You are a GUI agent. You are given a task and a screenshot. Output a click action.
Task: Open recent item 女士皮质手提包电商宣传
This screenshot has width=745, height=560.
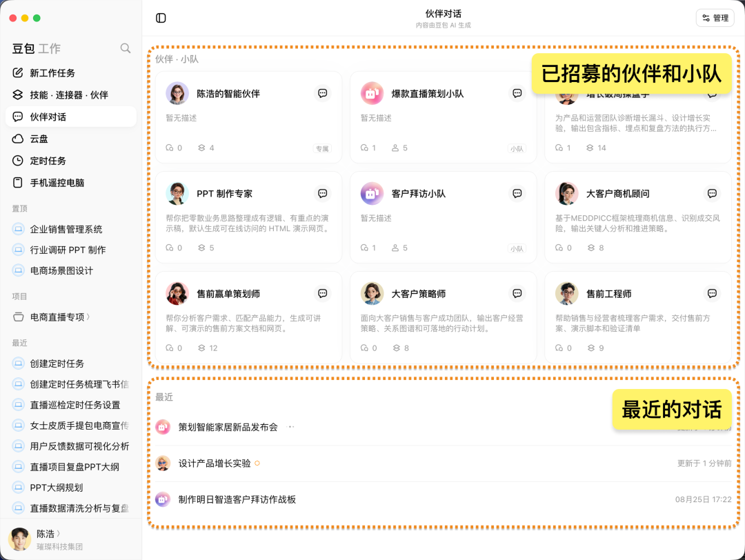[71, 426]
